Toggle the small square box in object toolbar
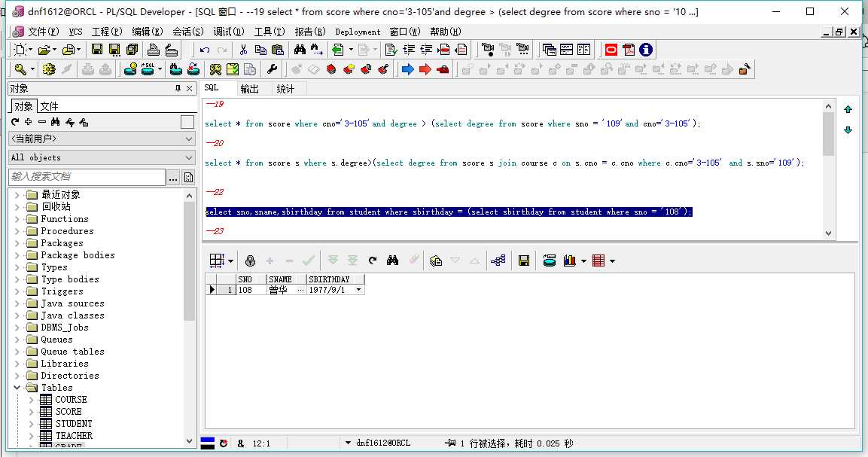Viewport: 868px width, 457px height. pyautogui.click(x=187, y=123)
